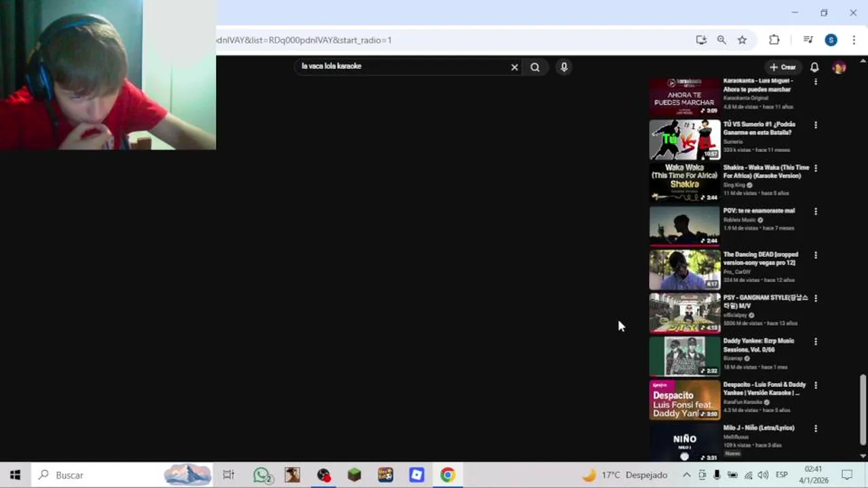
Task: Open the TÚ VS ÉL battle thumbnail
Action: point(684,140)
